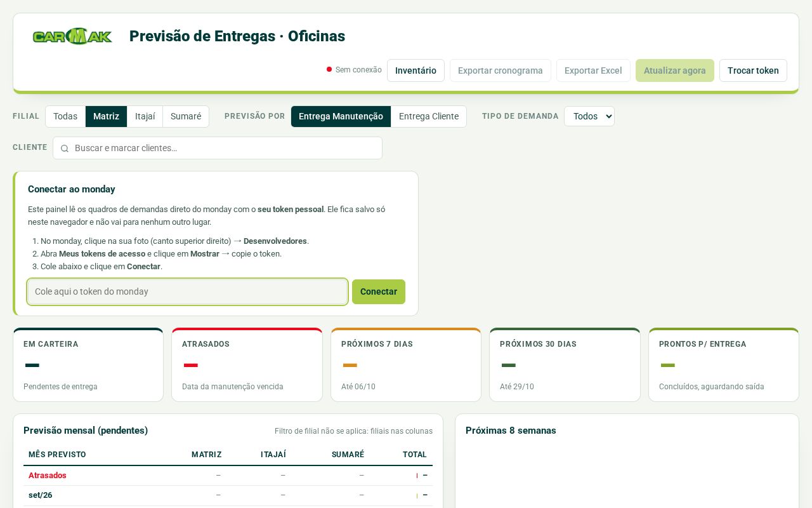The width and height of the screenshot is (812, 508).
Task: Click the Até 06/10 caption
Action: pyautogui.click(x=358, y=387)
